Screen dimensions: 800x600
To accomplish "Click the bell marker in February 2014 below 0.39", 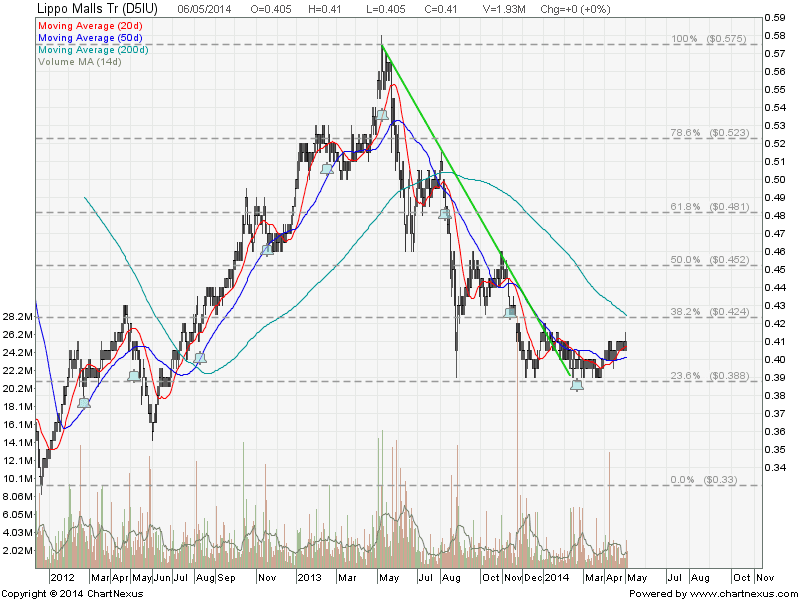I will (577, 385).
